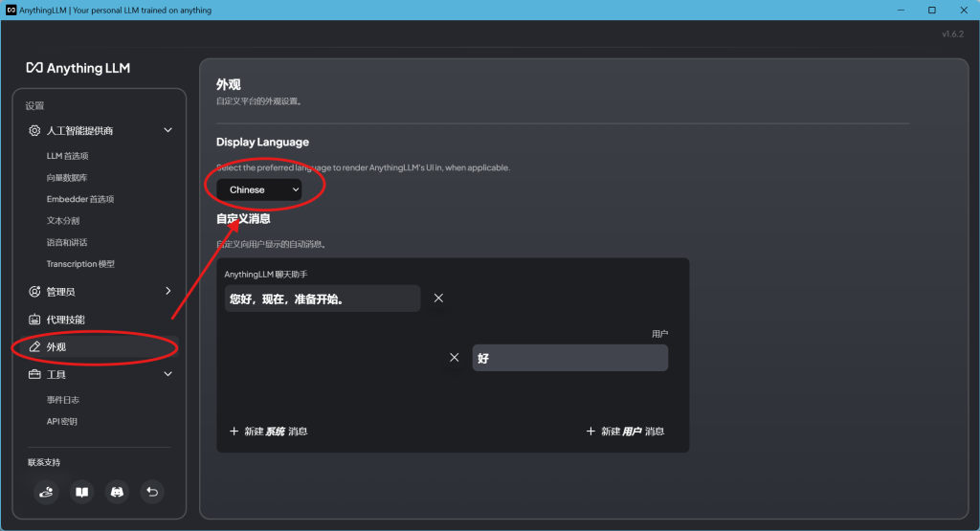The height and width of the screenshot is (531, 980).
Task: Edit the 您好，现在，准备开始。 message field
Action: click(x=323, y=299)
